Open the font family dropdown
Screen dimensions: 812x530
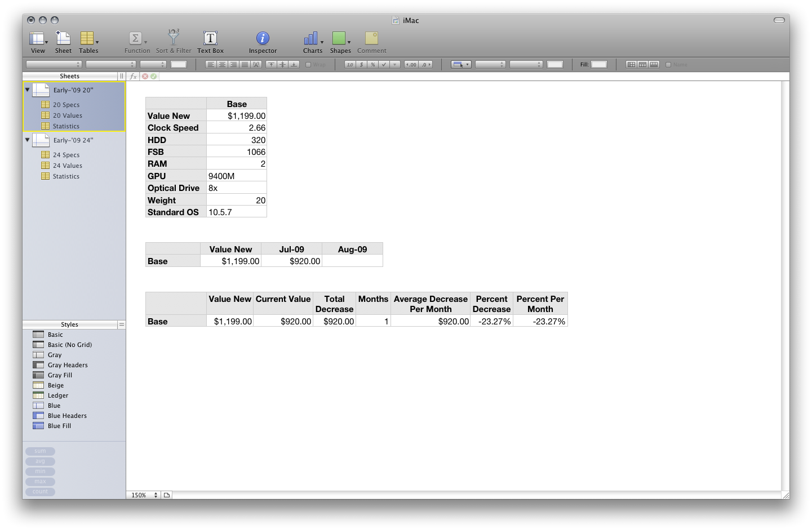[x=54, y=64]
